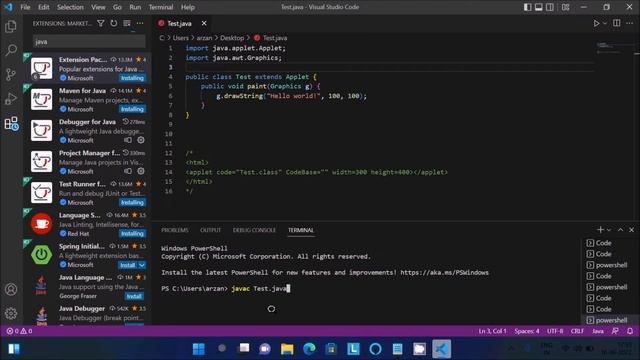Select the Terminal panel tab
Screen dimensions: 640x360
click(301, 230)
